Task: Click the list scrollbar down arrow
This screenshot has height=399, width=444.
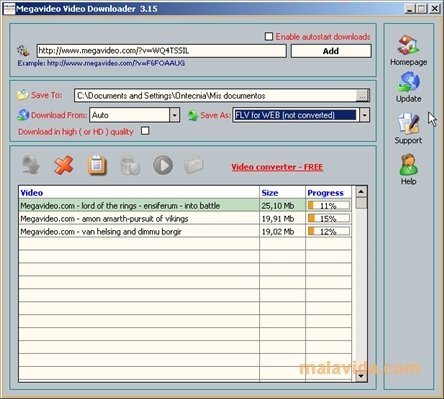Action: (x=361, y=376)
